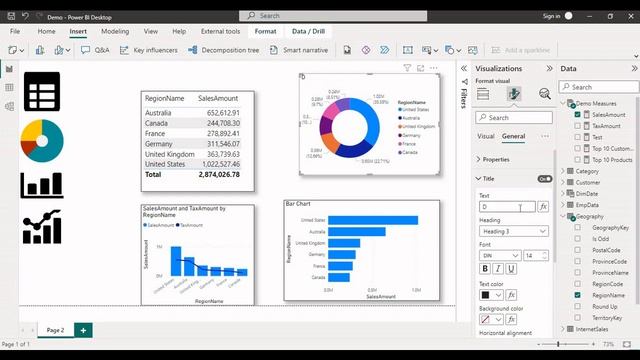Image resolution: width=640 pixels, height=360 pixels.
Task: Check the GeographyKey field checkbox
Action: tap(577, 227)
